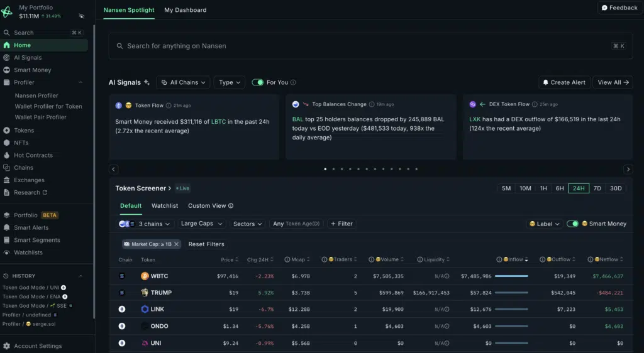Open the LBTC token link
644x353 pixels.
(218, 122)
